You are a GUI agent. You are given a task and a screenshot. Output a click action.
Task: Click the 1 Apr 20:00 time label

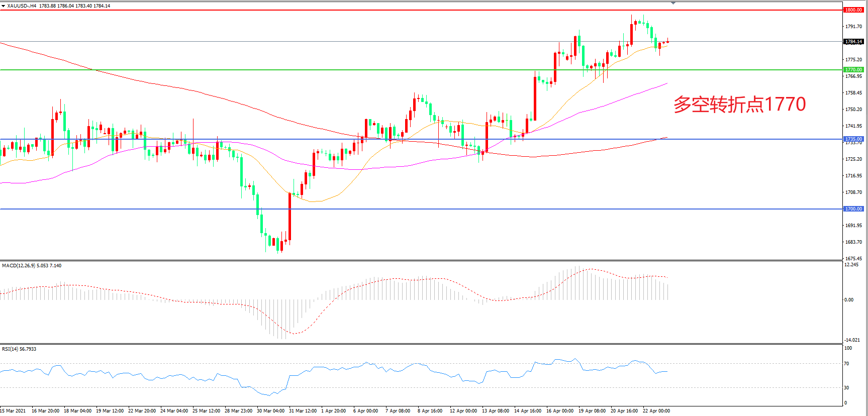tap(333, 411)
